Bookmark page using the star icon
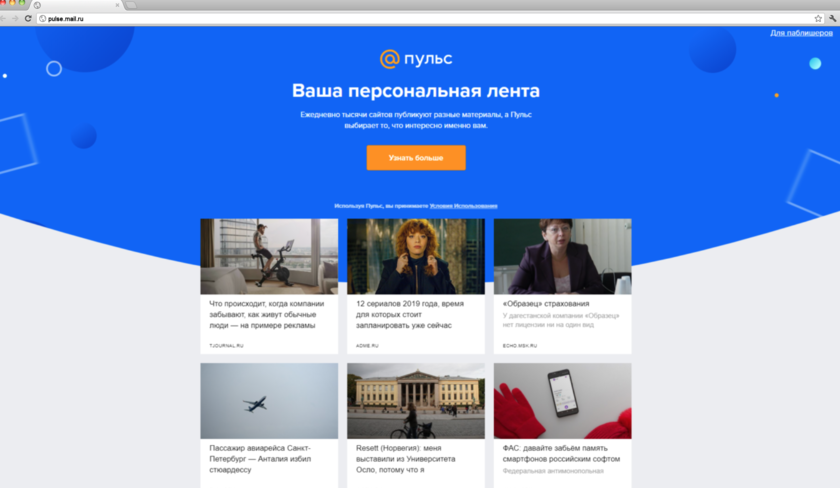Screen dimensions: 840x488 click(818, 18)
